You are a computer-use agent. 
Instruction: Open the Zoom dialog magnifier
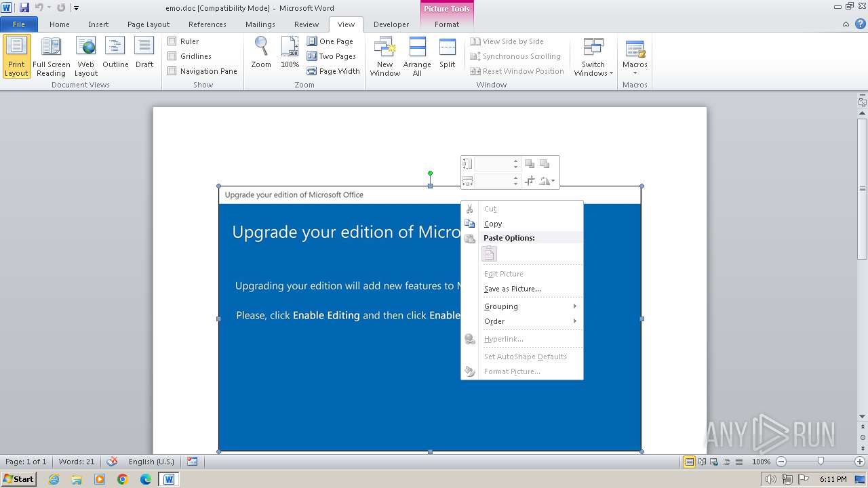click(261, 53)
